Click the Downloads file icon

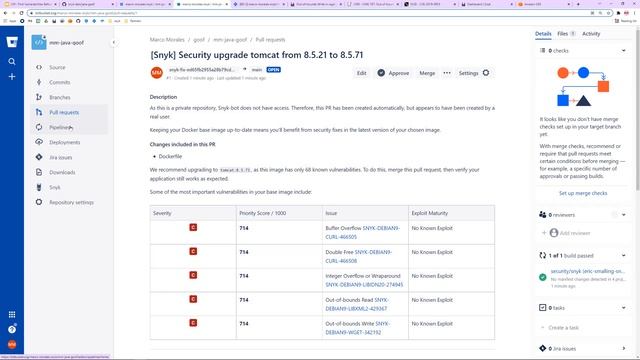pos(39,172)
